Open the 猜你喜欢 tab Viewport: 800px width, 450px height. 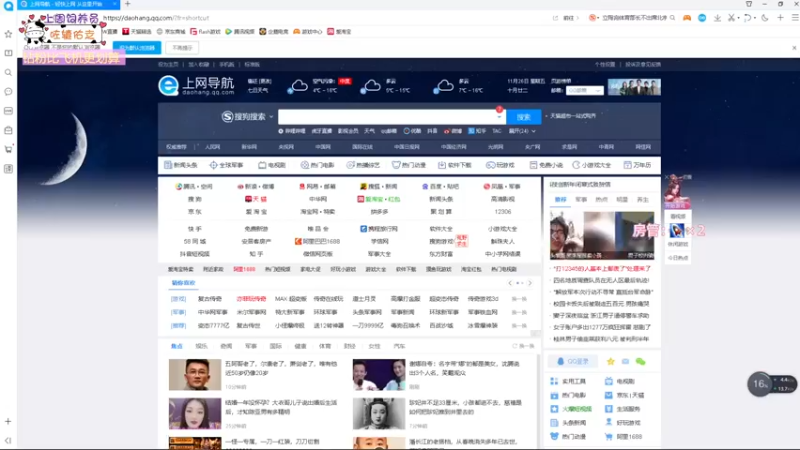183,283
